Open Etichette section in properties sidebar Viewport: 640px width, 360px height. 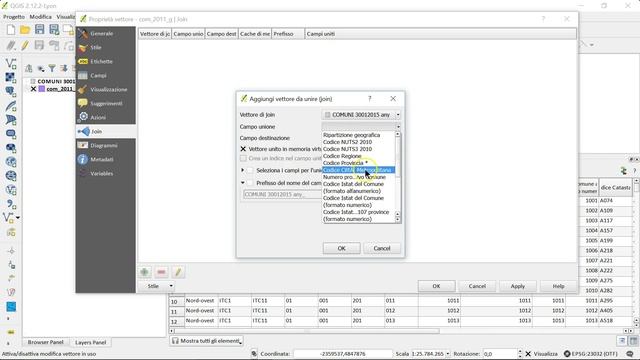(x=106, y=61)
